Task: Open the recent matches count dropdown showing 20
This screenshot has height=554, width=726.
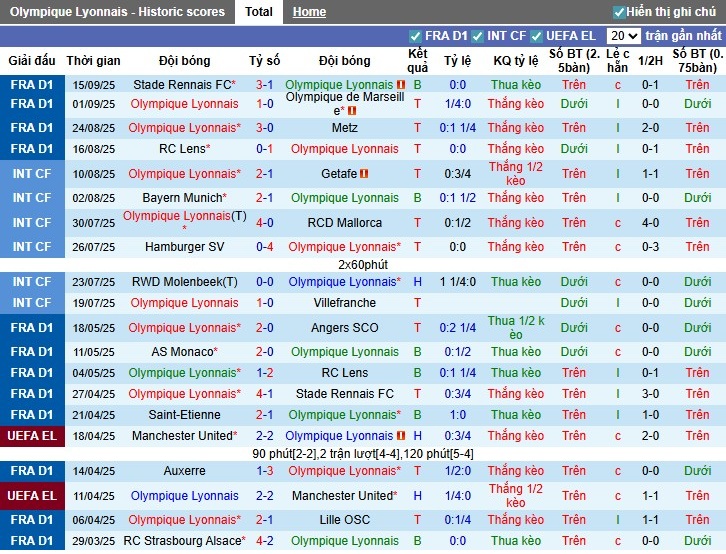Action: click(624, 35)
